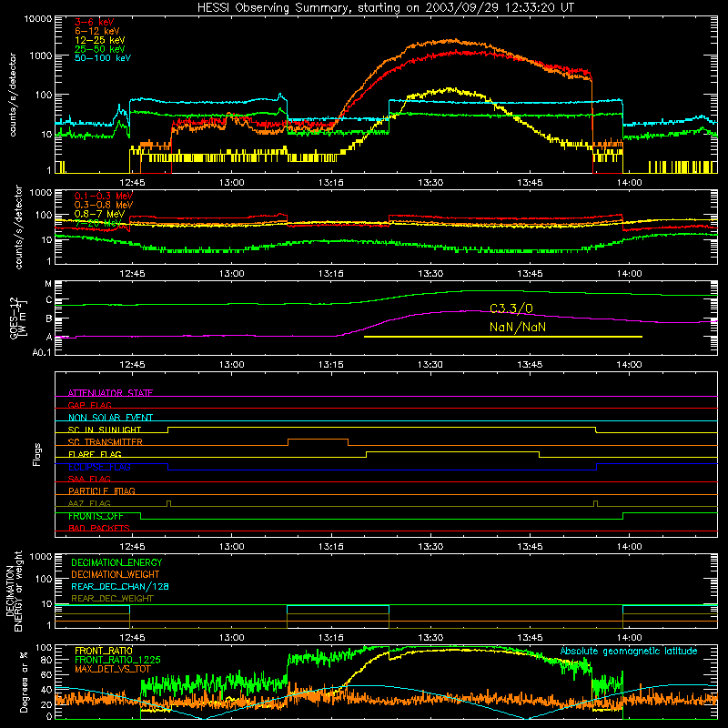Image resolution: width=728 pixels, height=728 pixels.
Task: Click the 0.8-7 MeV legend entry
Action: [100, 214]
